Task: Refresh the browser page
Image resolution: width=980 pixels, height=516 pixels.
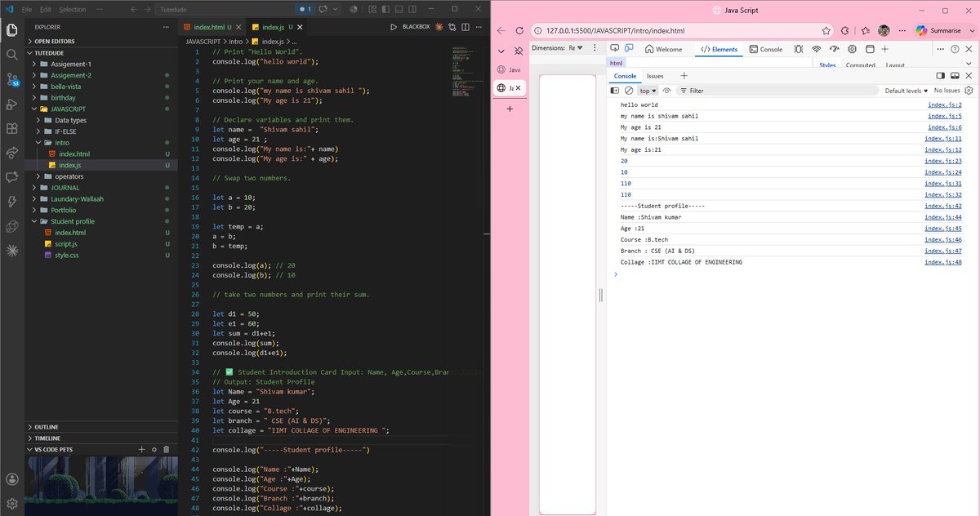Action: tap(519, 31)
